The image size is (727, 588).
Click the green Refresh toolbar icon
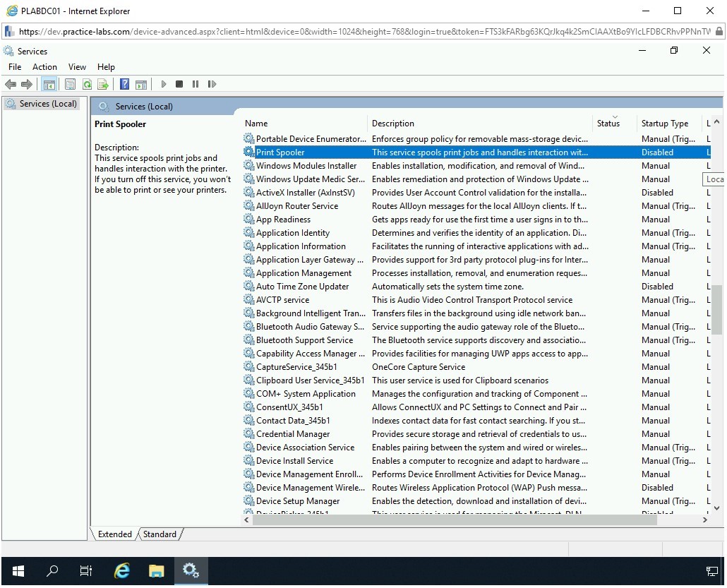87,84
